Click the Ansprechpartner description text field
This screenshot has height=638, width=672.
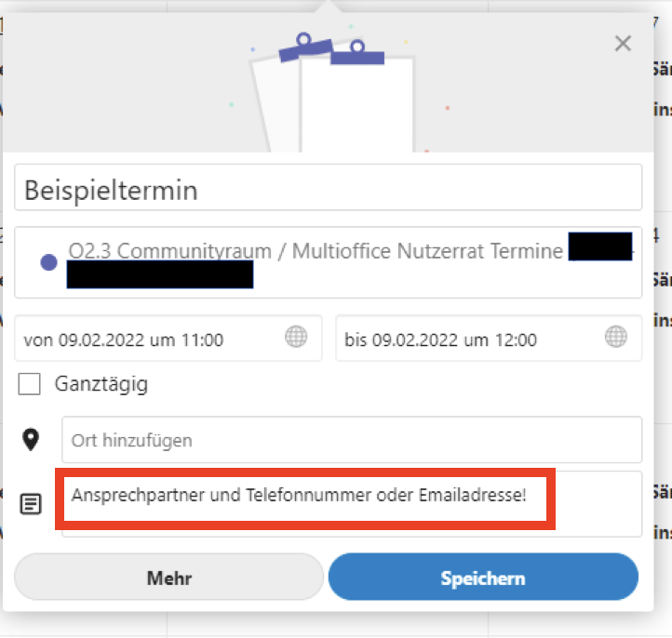point(309,496)
